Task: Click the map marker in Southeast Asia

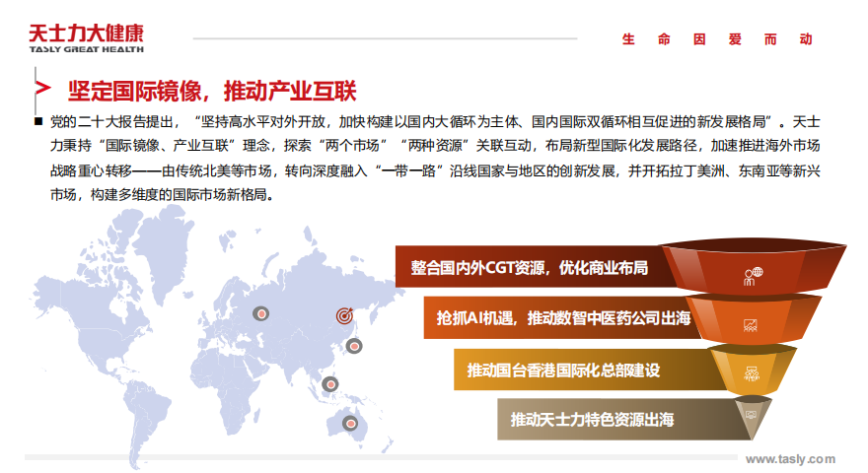Action: coord(330,384)
